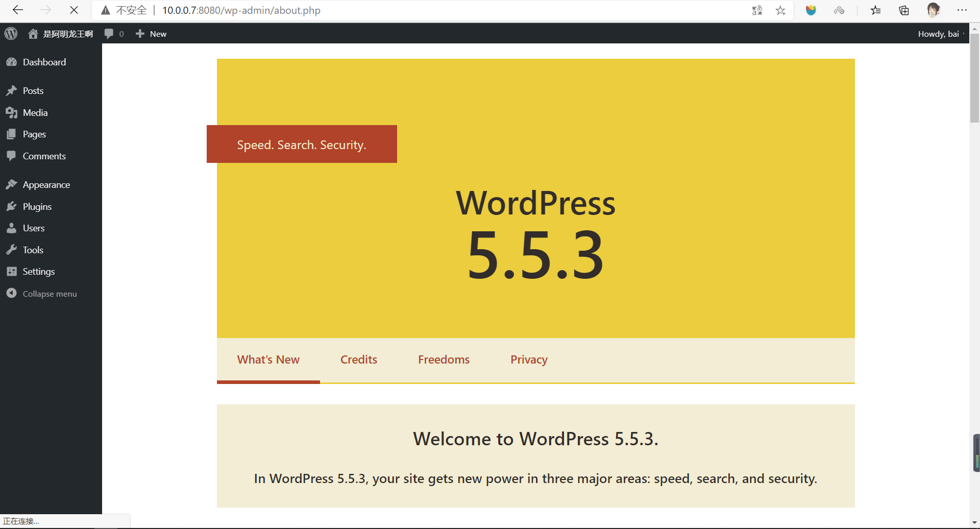980x529 pixels.
Task: Click the large WordPress title text
Action: click(x=536, y=203)
